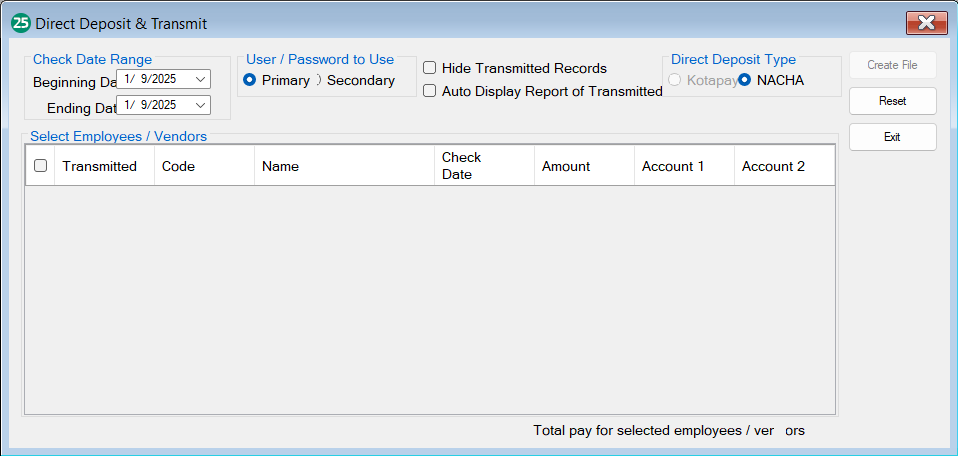Sort by the Name column header
Screen dimensions: 958x456
(281, 166)
